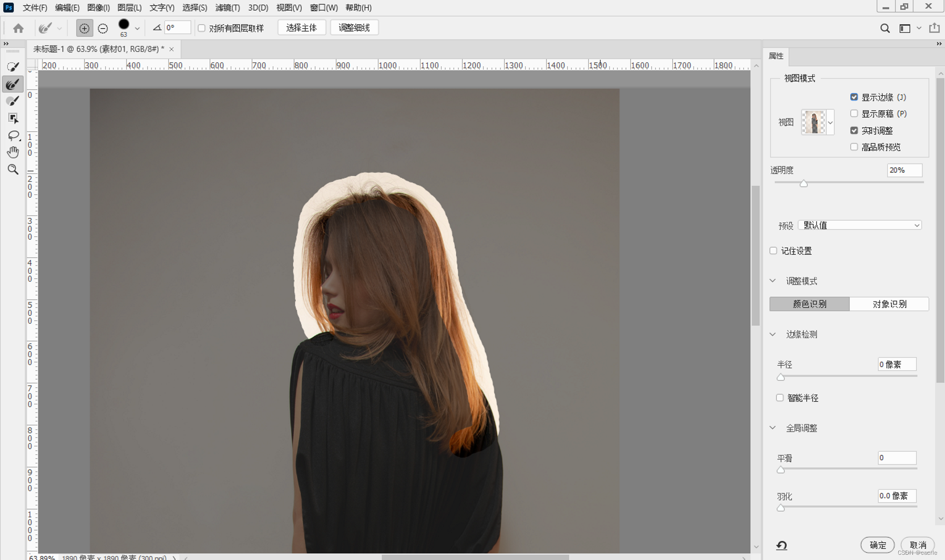Click the 半径 slider handle

click(x=780, y=377)
